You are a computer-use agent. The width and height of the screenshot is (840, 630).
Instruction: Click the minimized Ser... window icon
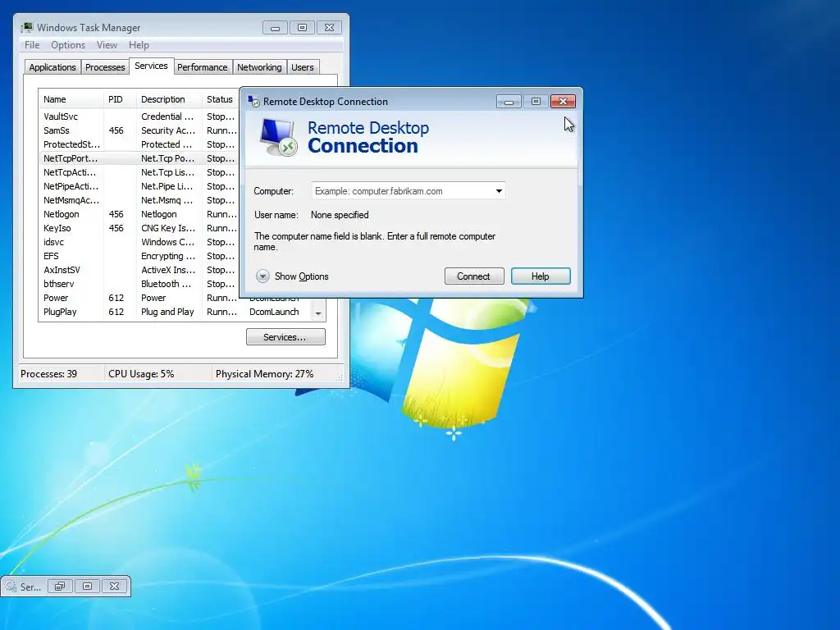click(x=11, y=587)
